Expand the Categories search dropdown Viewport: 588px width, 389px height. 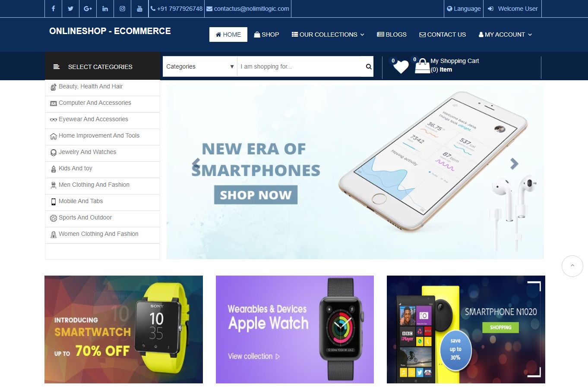click(200, 66)
